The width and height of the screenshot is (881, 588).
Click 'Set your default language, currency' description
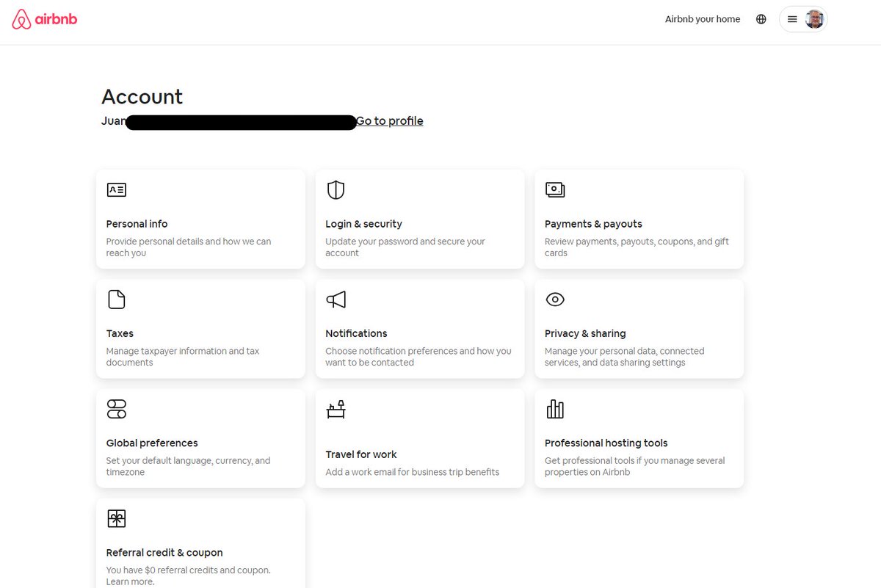tap(188, 466)
